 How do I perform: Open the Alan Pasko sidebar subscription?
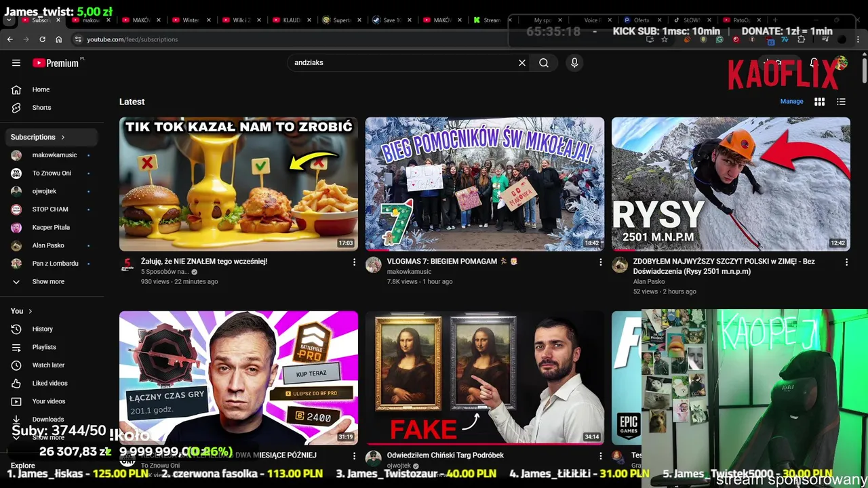click(52, 245)
